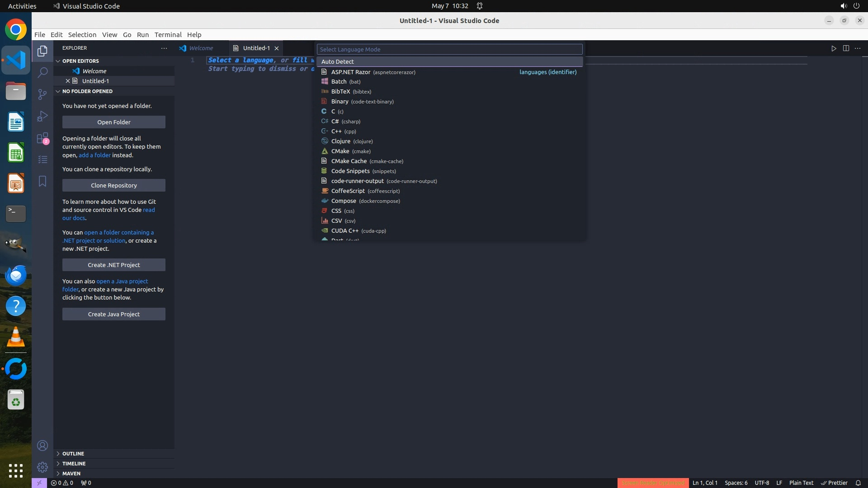868x488 pixels.
Task: Open the Terminal menu
Action: (168, 35)
